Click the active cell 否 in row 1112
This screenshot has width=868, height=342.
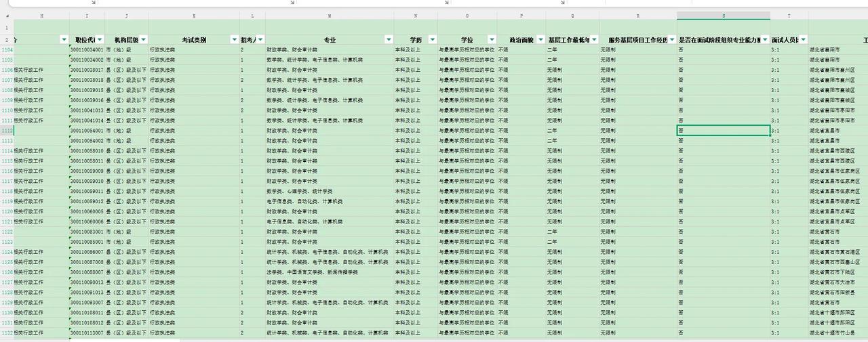coord(724,131)
